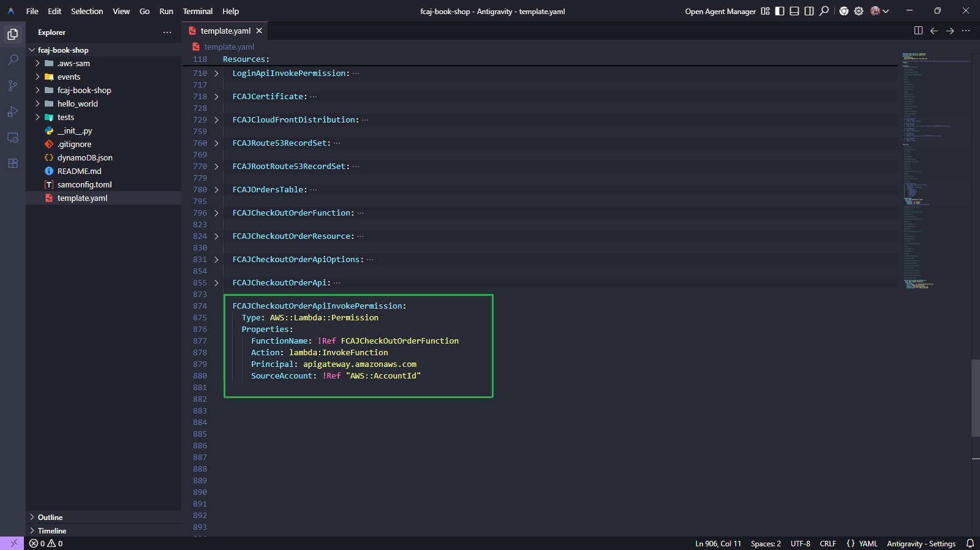Click the remote window indicator in status bar

click(x=12, y=543)
